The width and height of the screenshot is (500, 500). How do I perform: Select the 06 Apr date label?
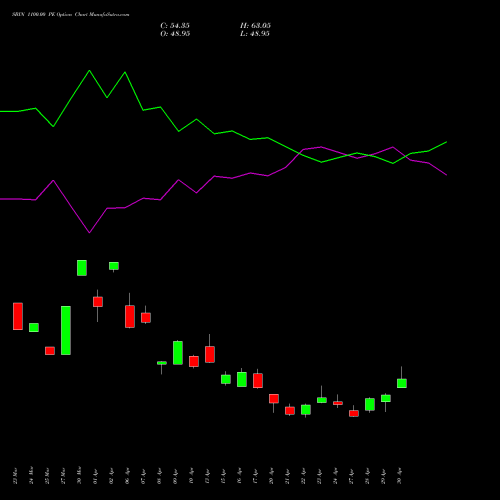click(x=127, y=476)
